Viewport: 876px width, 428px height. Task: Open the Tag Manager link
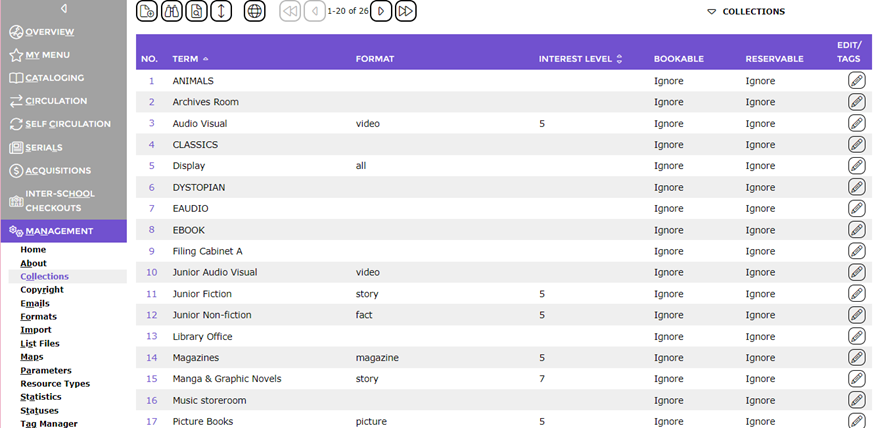49,424
